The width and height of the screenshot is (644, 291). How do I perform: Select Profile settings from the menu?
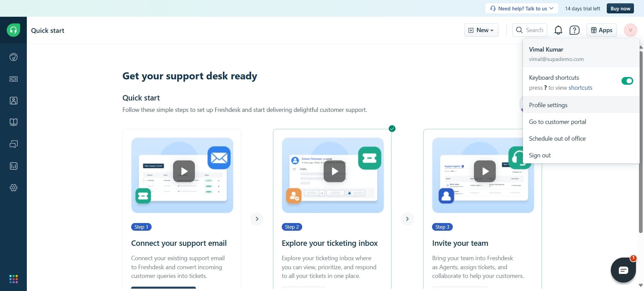coord(581,105)
